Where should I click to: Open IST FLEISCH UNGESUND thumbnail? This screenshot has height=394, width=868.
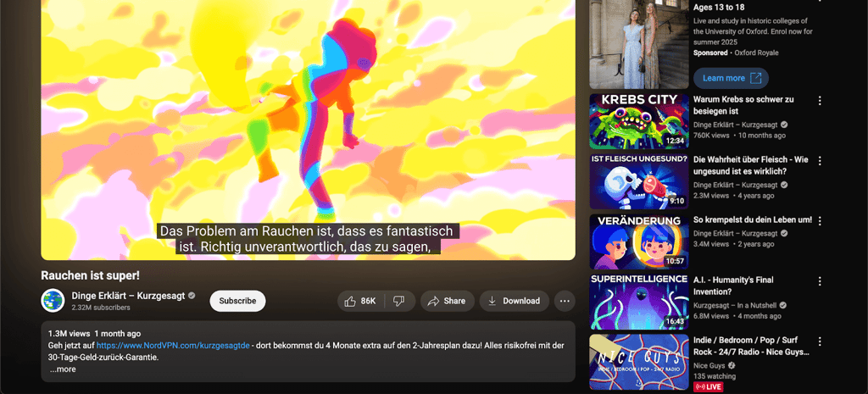(x=639, y=181)
